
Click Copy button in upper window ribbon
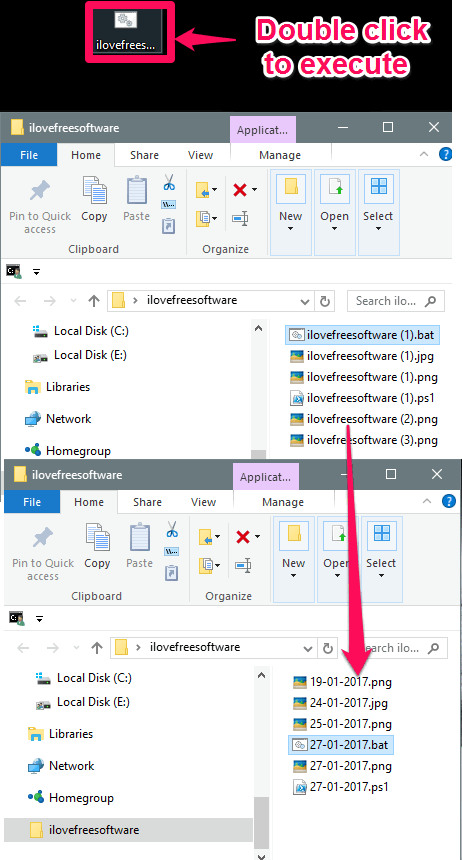(94, 199)
